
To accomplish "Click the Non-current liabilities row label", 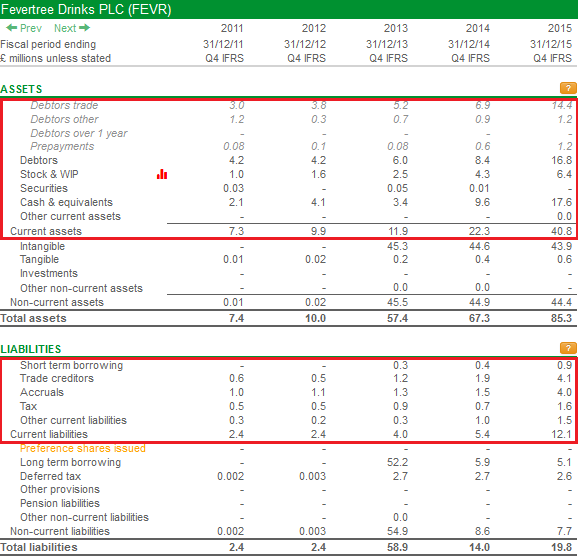I will [60, 531].
